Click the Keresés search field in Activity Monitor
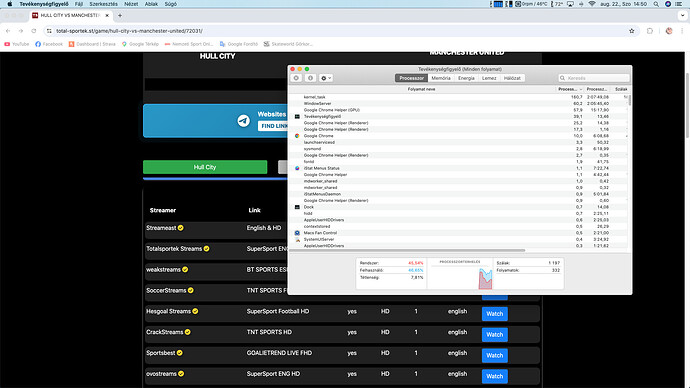This screenshot has height=388, width=690. (x=594, y=78)
